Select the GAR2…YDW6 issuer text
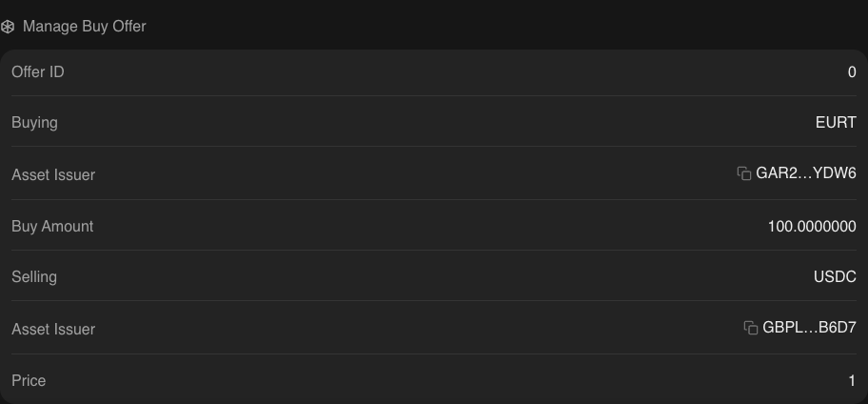The width and height of the screenshot is (868, 404). [806, 173]
